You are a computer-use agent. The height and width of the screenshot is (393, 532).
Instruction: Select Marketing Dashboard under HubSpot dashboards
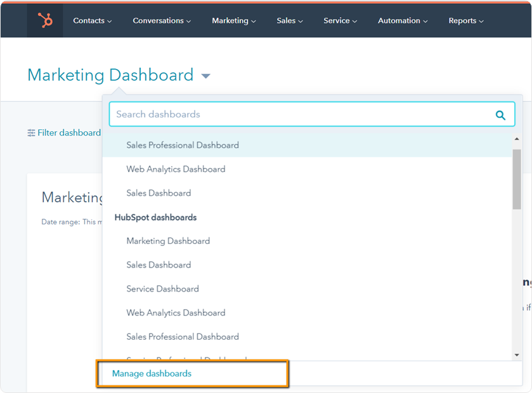click(x=168, y=241)
